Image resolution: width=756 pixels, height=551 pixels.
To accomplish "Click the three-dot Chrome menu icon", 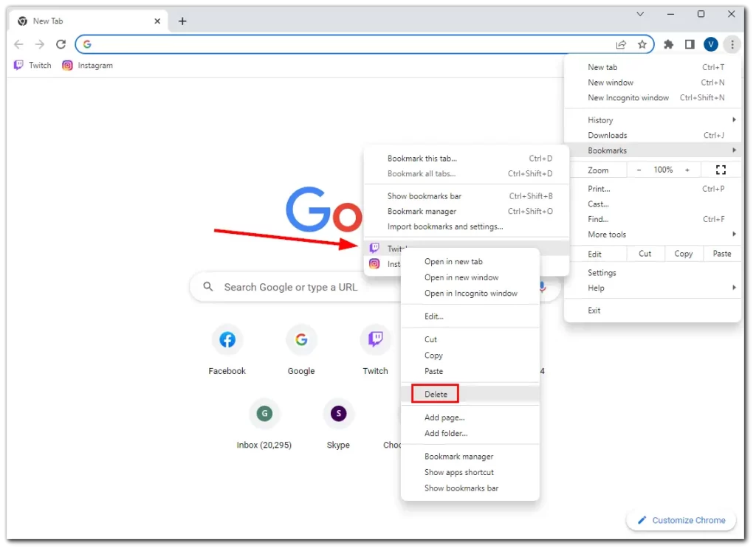I will (732, 44).
